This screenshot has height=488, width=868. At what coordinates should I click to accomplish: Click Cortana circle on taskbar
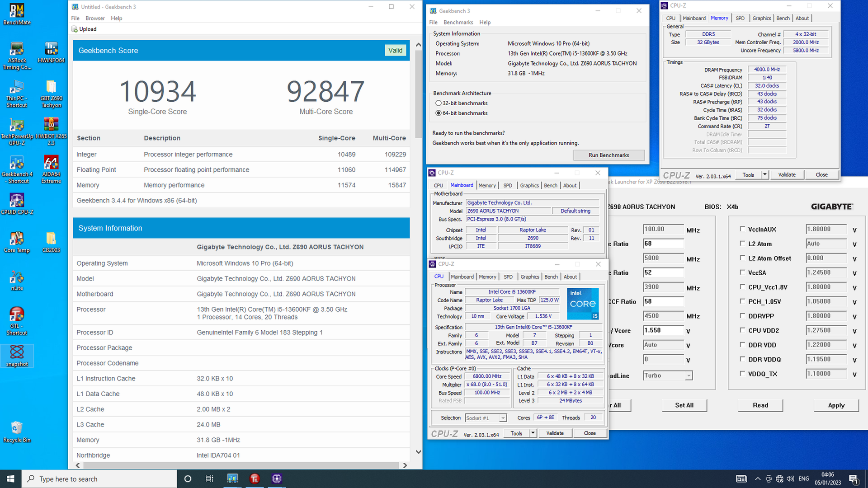(188, 479)
